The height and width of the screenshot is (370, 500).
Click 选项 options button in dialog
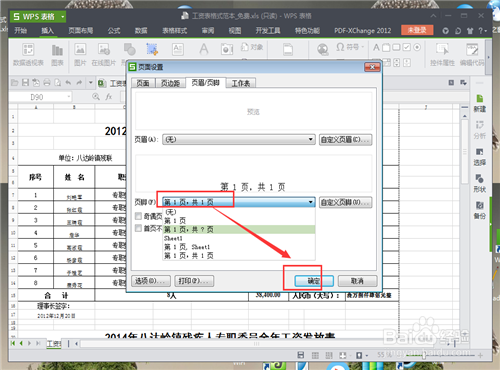click(151, 281)
